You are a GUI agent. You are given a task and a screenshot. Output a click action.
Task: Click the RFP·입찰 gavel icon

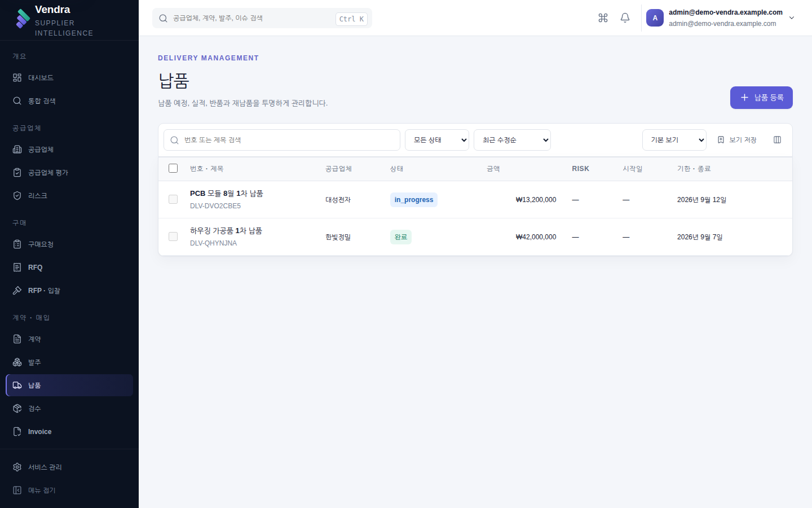(17, 290)
